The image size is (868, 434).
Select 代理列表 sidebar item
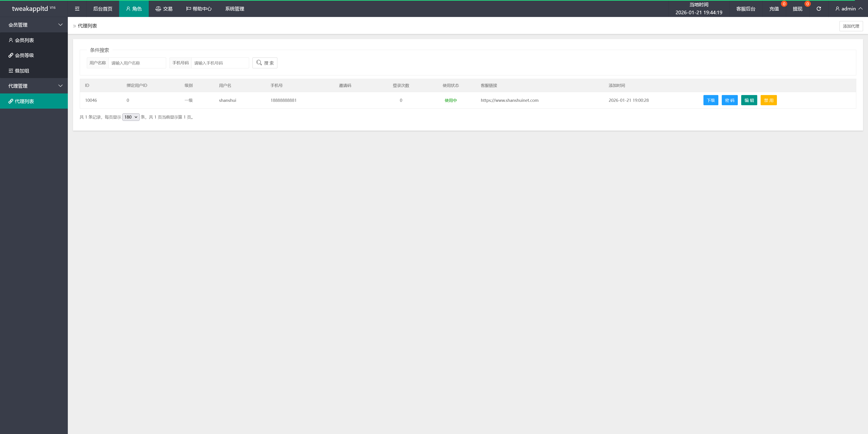pyautogui.click(x=24, y=101)
